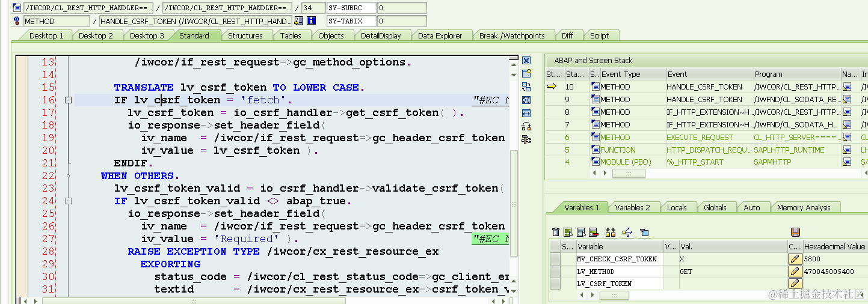Collapse the IF block at line 16
This screenshot has height=304, width=868.
click(x=68, y=100)
